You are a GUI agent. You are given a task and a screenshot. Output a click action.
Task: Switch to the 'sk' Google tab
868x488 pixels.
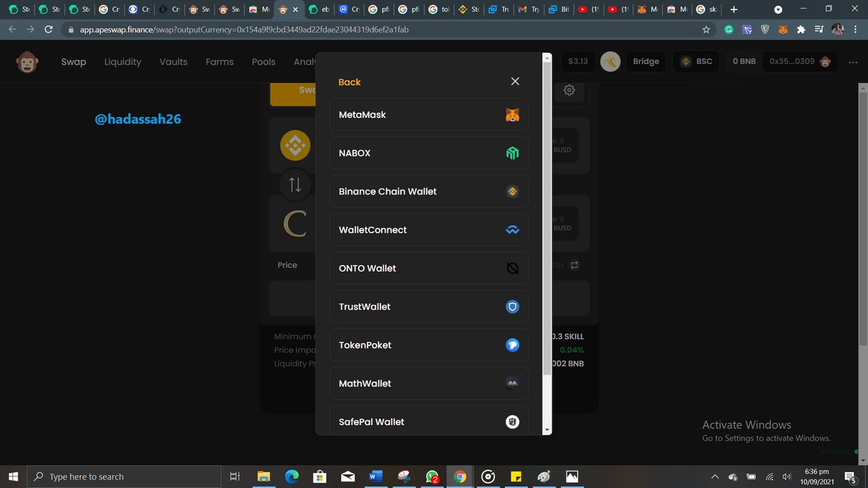(707, 9)
